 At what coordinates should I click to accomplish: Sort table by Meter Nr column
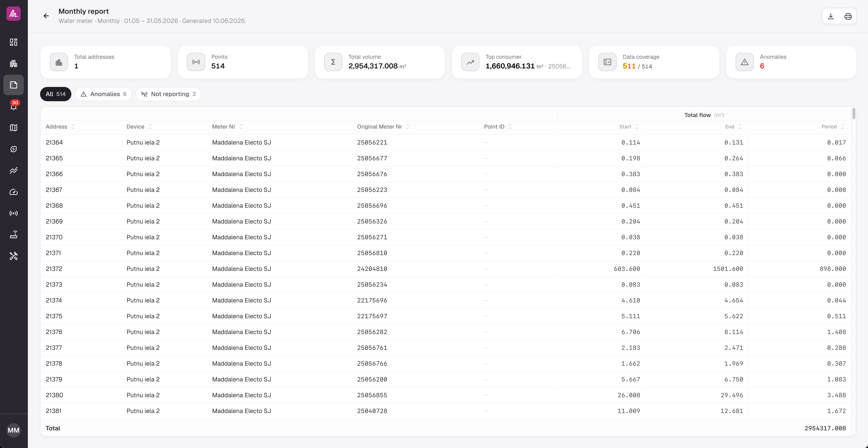pos(227,127)
